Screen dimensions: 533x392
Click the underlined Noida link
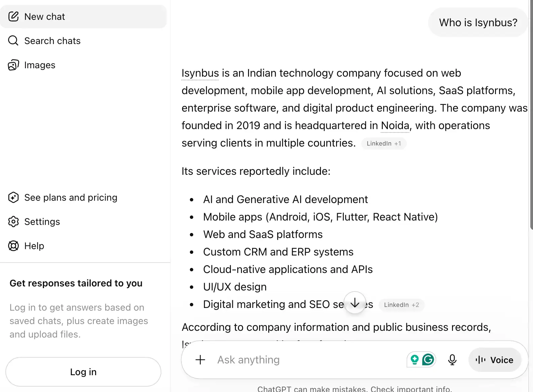(395, 126)
